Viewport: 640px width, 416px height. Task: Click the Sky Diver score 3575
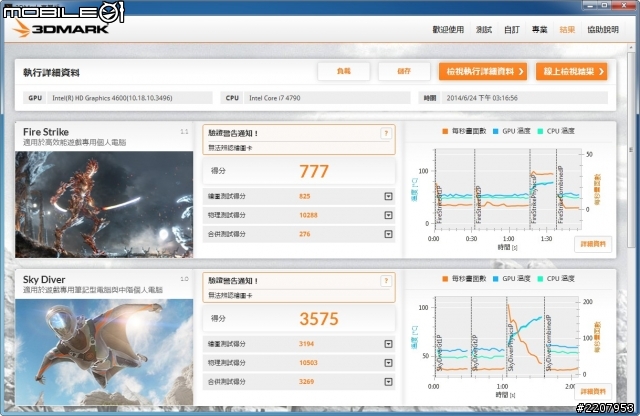click(319, 319)
